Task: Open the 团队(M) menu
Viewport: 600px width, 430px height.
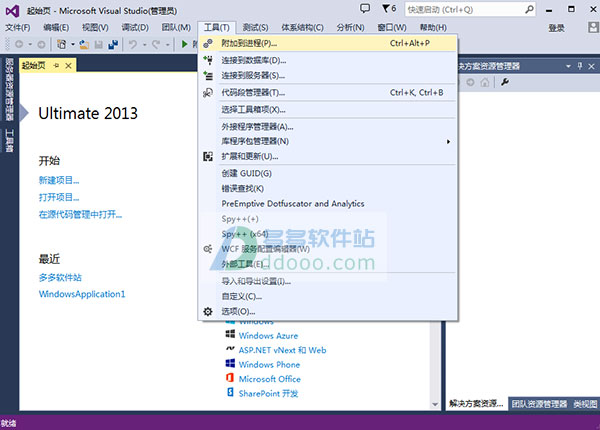Action: pos(176,28)
